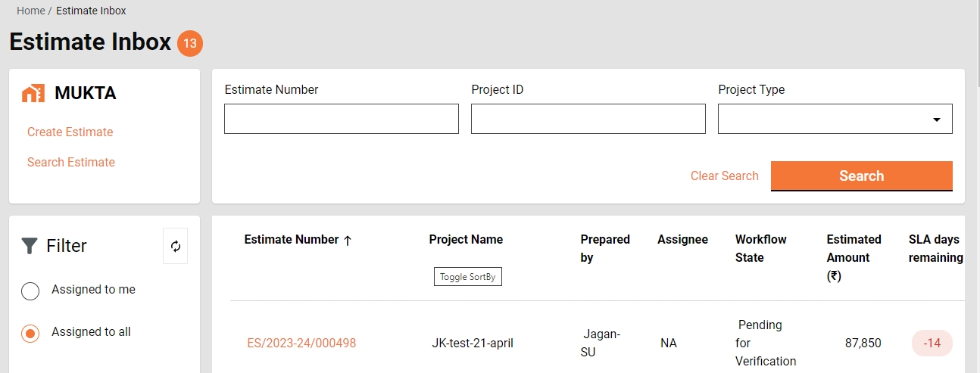Select the Assigned to me radio button
Image resolution: width=980 pixels, height=373 pixels.
(30, 291)
